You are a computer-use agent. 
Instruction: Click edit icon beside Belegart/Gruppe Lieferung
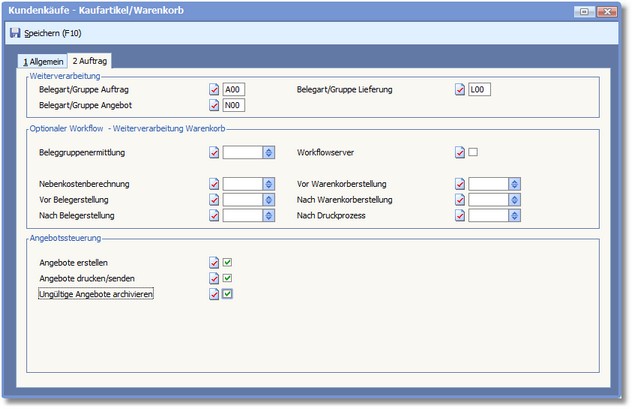click(x=460, y=89)
